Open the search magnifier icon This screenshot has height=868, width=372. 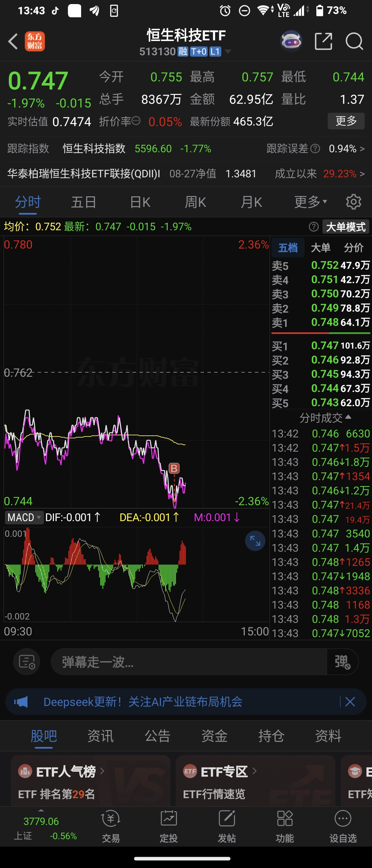(354, 41)
